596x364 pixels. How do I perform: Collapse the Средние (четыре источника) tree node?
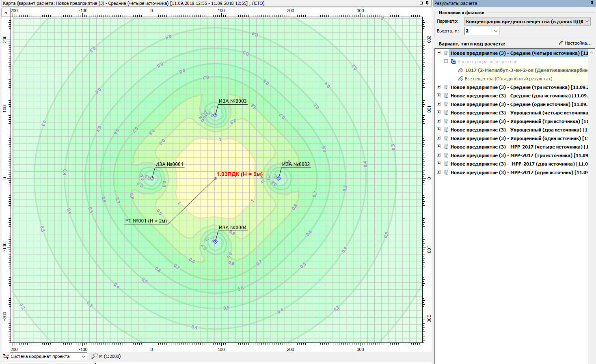click(x=438, y=53)
